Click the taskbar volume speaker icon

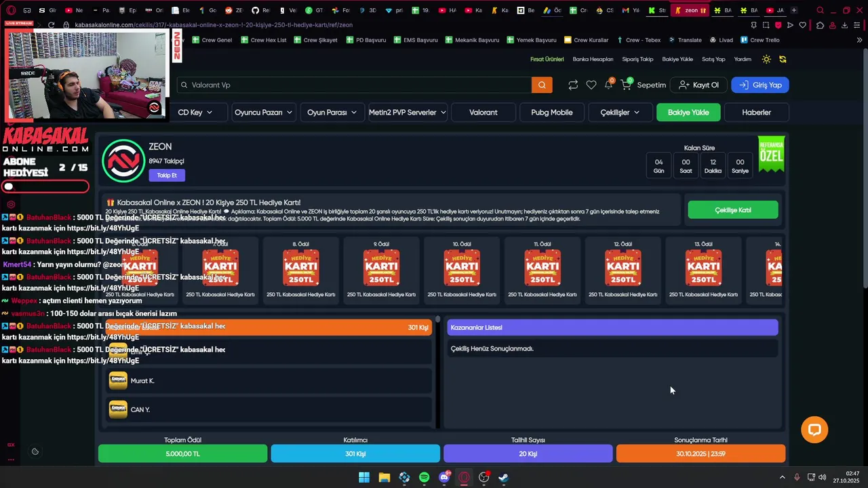(x=823, y=477)
